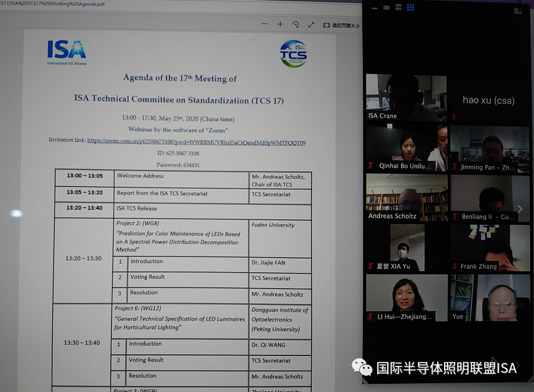This screenshot has width=534, height=392.
Task: Rotate the PDF document
Action: point(296,24)
